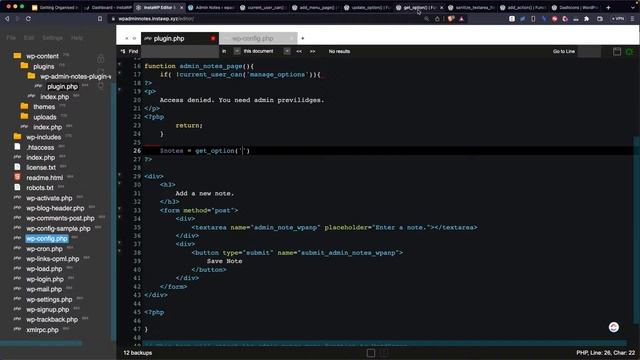
Task: Click the '12 backups' status text
Action: [138, 353]
